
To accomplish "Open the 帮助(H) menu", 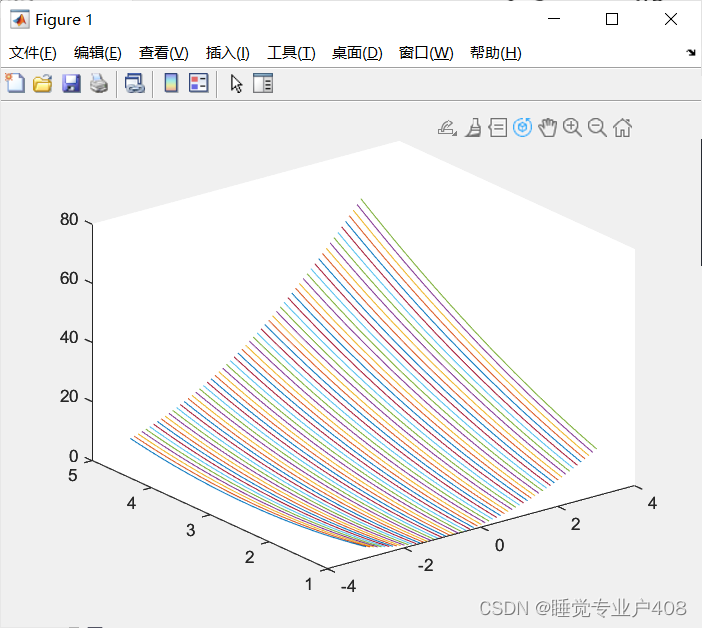I will point(496,53).
